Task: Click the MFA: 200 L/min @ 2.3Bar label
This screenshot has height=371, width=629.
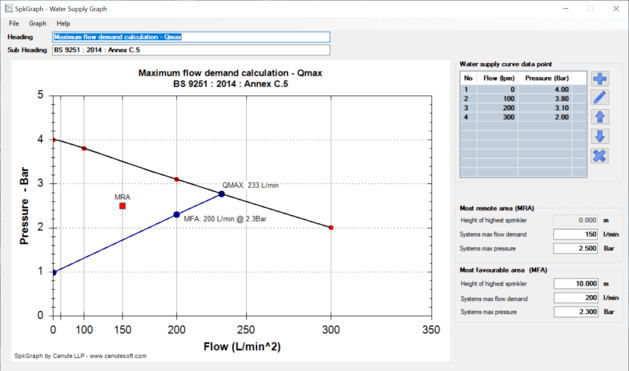Action: (x=225, y=219)
